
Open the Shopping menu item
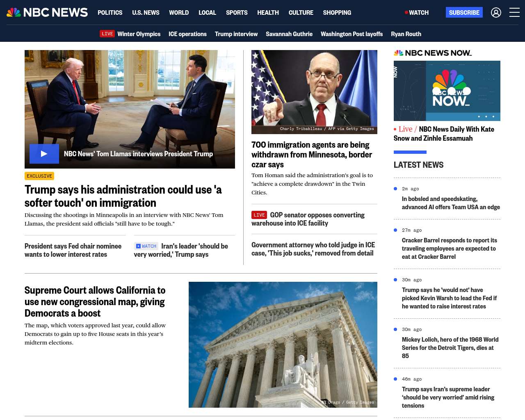pyautogui.click(x=337, y=12)
